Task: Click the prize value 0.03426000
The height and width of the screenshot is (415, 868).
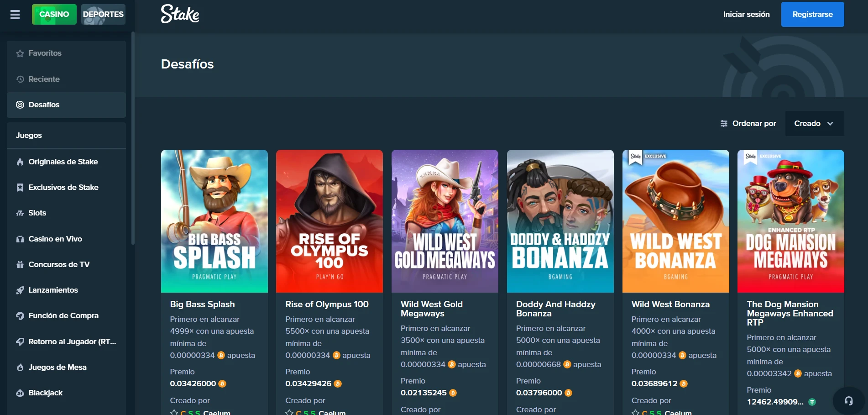Action: tap(193, 383)
